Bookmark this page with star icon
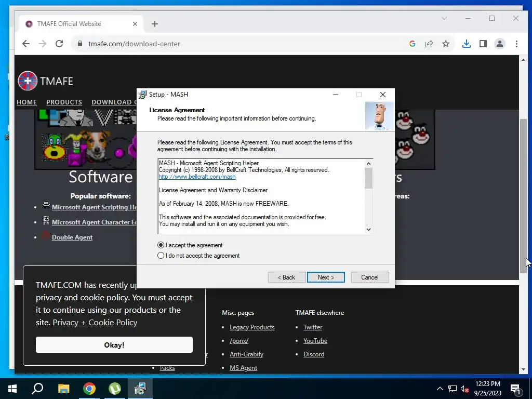 tap(445, 44)
